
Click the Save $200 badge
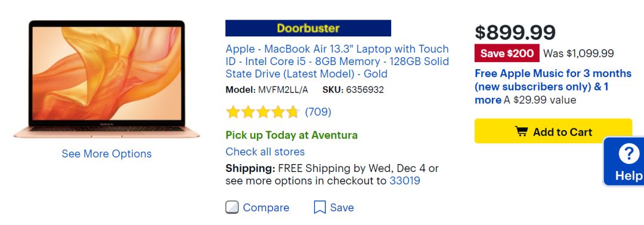click(x=507, y=53)
